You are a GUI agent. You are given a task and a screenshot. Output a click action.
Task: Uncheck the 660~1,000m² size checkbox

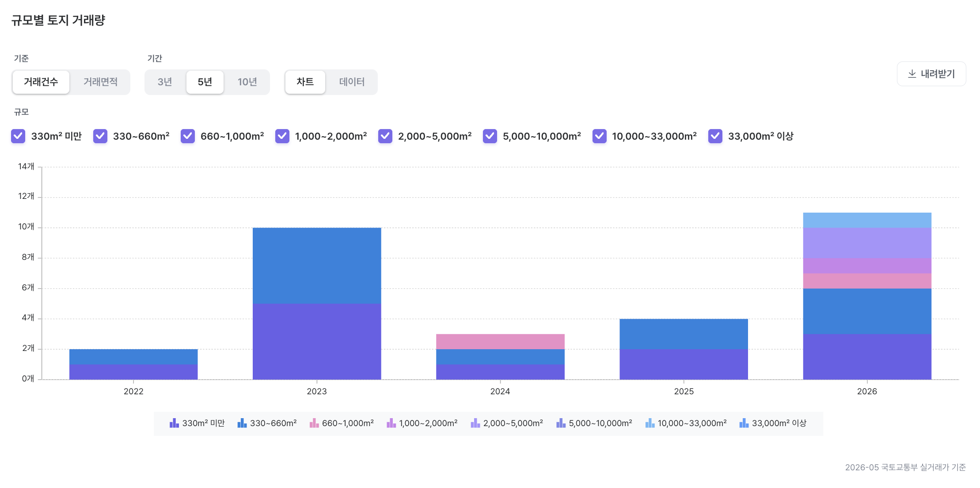pyautogui.click(x=188, y=136)
